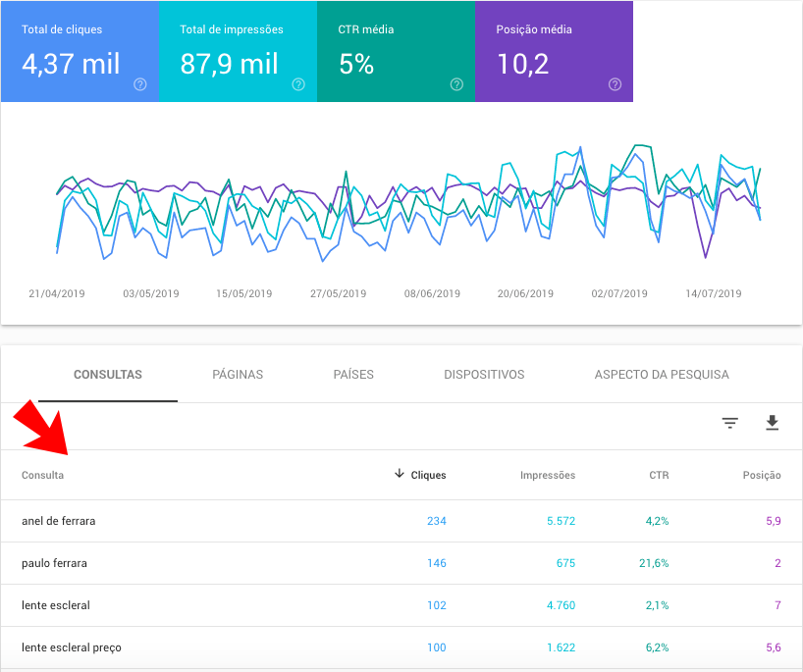Select the PAÍSES tab
The width and height of the screenshot is (803, 672).
point(353,374)
